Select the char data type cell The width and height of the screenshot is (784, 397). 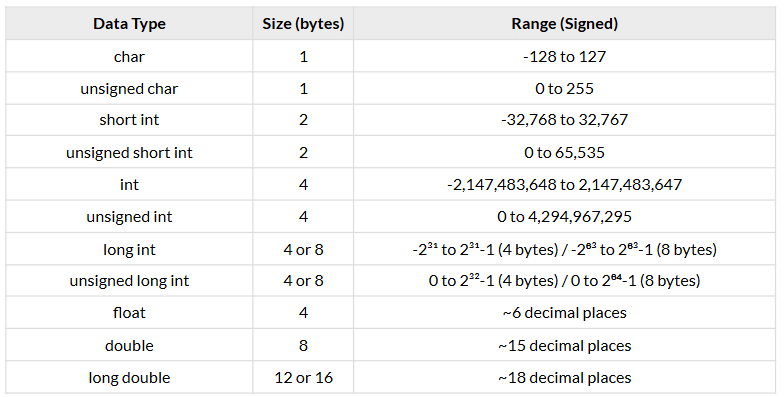(x=129, y=56)
